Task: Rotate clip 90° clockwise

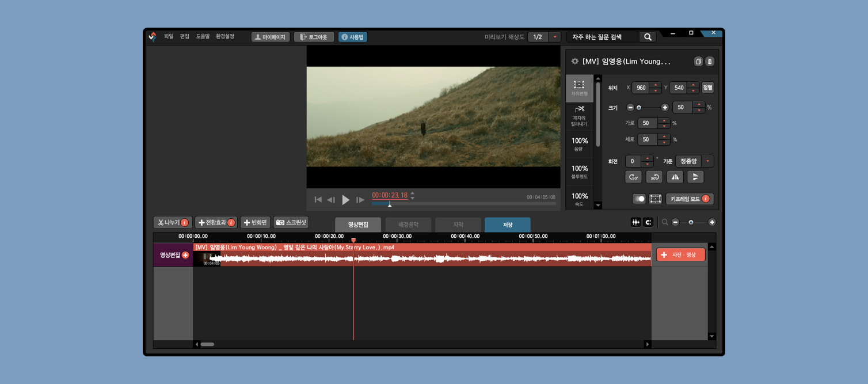Action: coord(633,177)
